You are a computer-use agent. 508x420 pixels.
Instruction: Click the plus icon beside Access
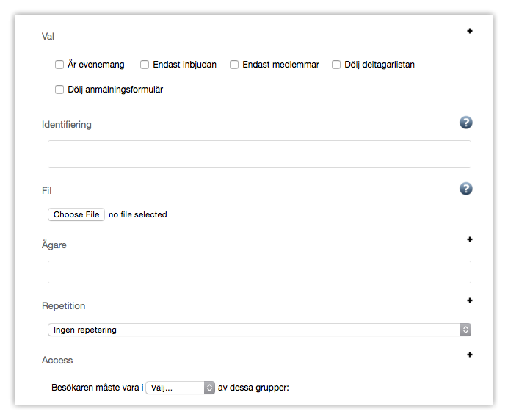[470, 355]
